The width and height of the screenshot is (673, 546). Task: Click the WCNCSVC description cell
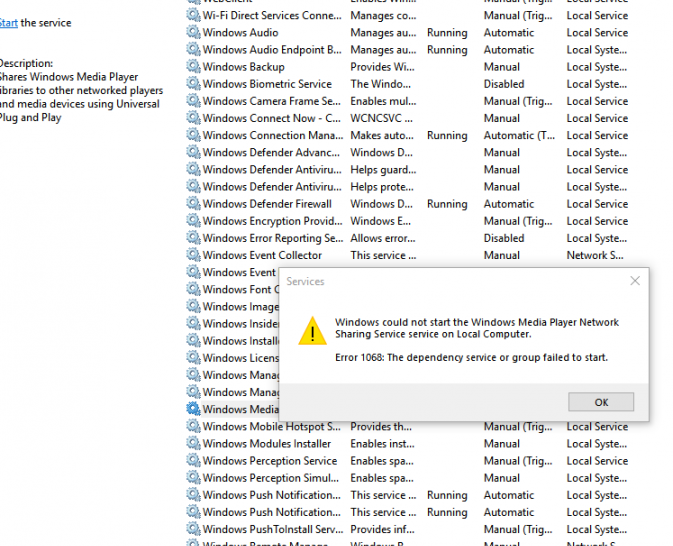(381, 118)
